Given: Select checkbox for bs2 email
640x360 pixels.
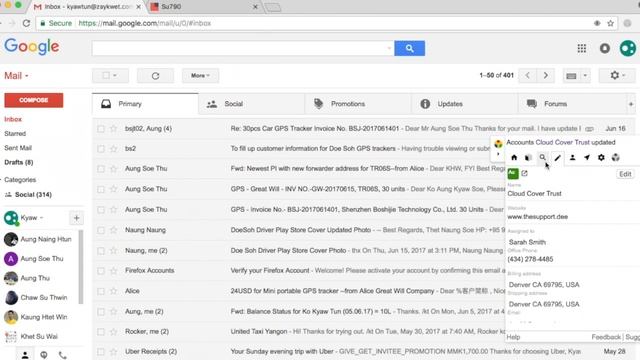Looking at the screenshot, I should tap(101, 149).
